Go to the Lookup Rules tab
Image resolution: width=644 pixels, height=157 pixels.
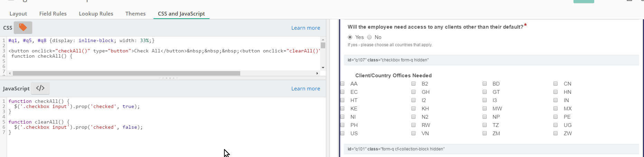point(96,14)
